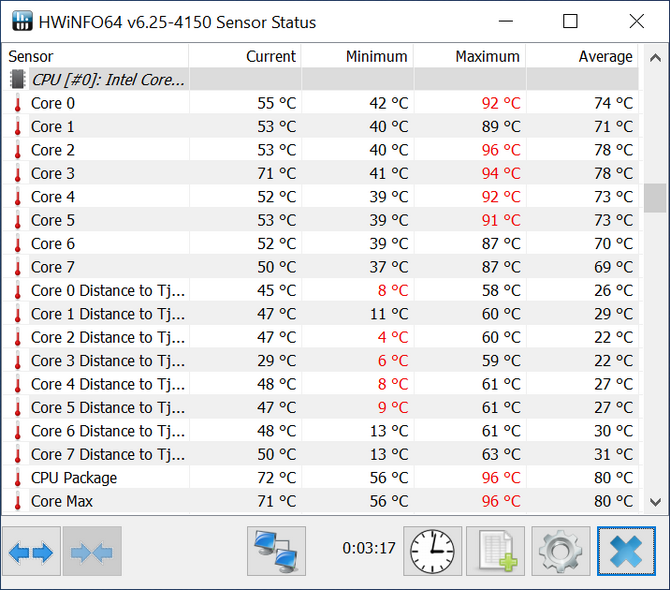This screenshot has height=590, width=670.
Task: Click Core 2 Distance minimum 4 °C
Action: pyautogui.click(x=393, y=337)
